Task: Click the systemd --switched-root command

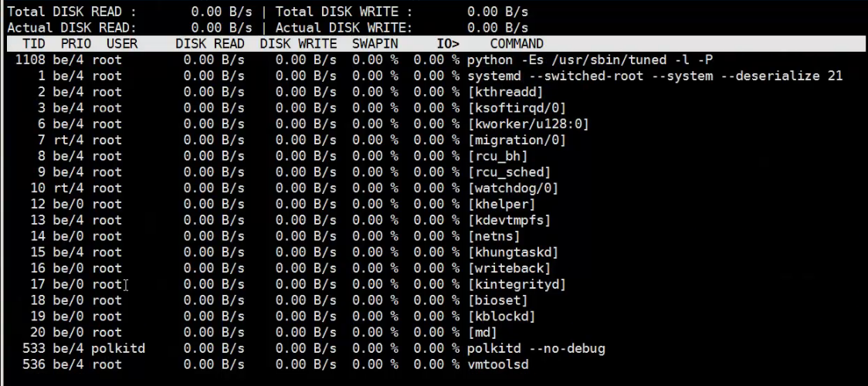Action: click(x=655, y=76)
